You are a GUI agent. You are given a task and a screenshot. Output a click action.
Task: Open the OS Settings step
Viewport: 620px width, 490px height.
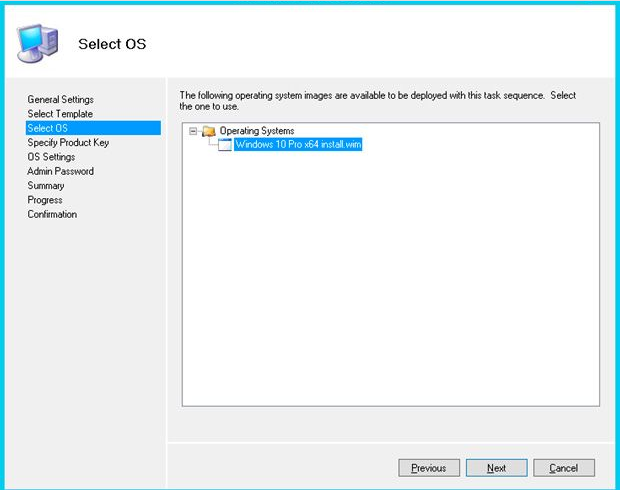click(51, 157)
